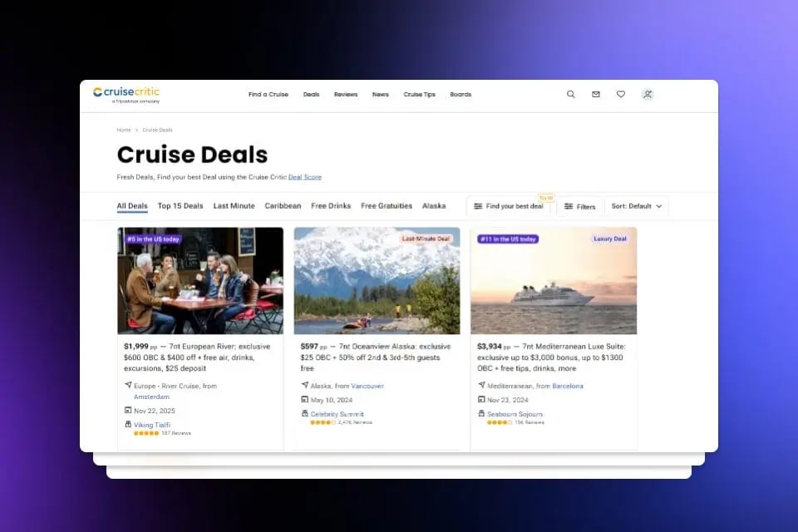
Task: Switch to Free Drinks tab
Action: click(x=331, y=206)
